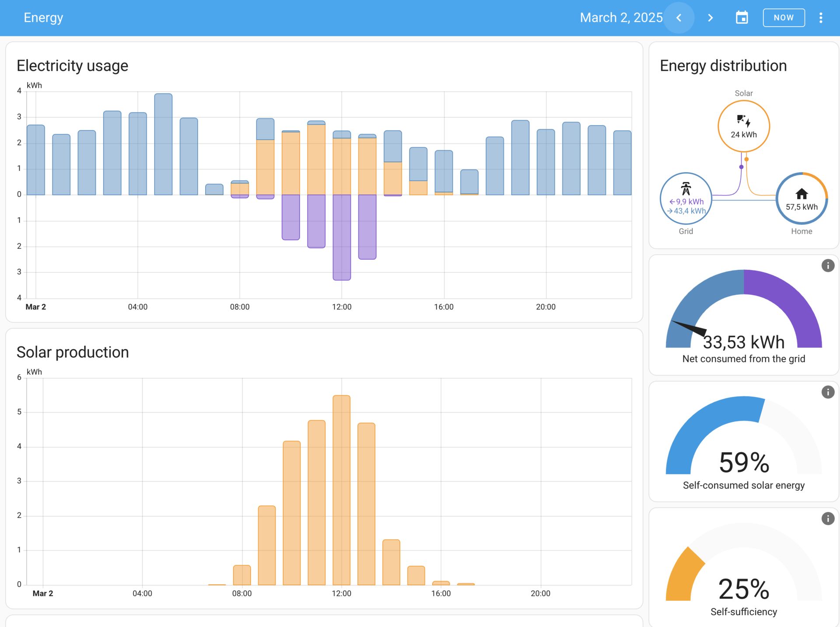Click the Grid transmission tower icon

(x=686, y=189)
